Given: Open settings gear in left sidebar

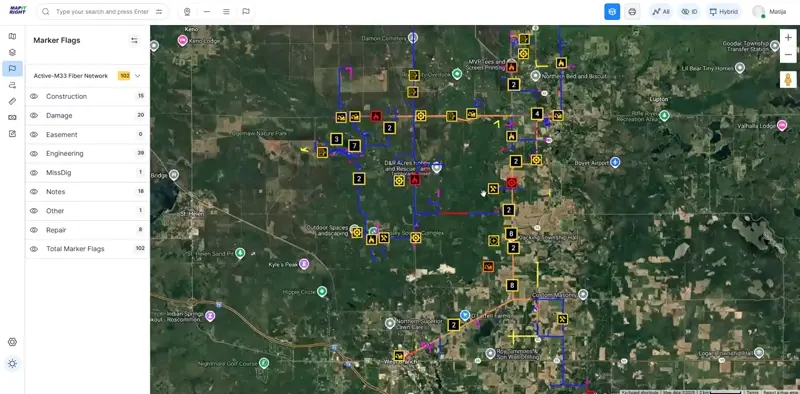Looking at the screenshot, I should tap(12, 342).
